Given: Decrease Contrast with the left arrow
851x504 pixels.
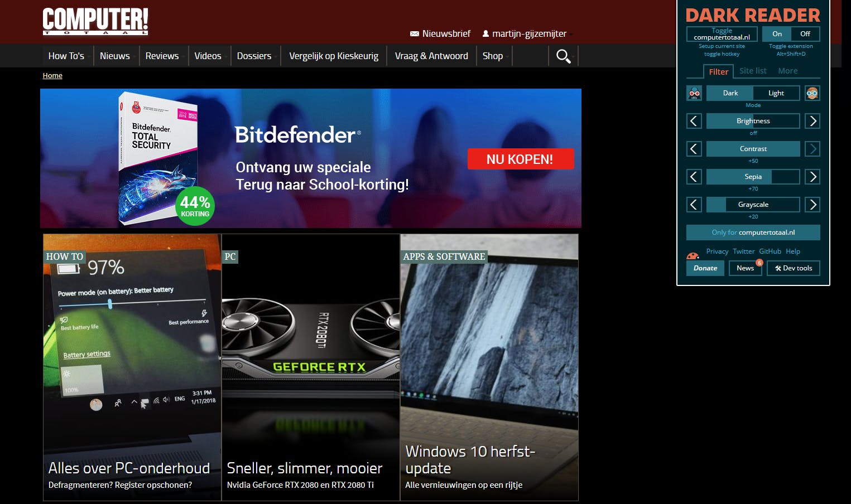Looking at the screenshot, I should [x=694, y=149].
